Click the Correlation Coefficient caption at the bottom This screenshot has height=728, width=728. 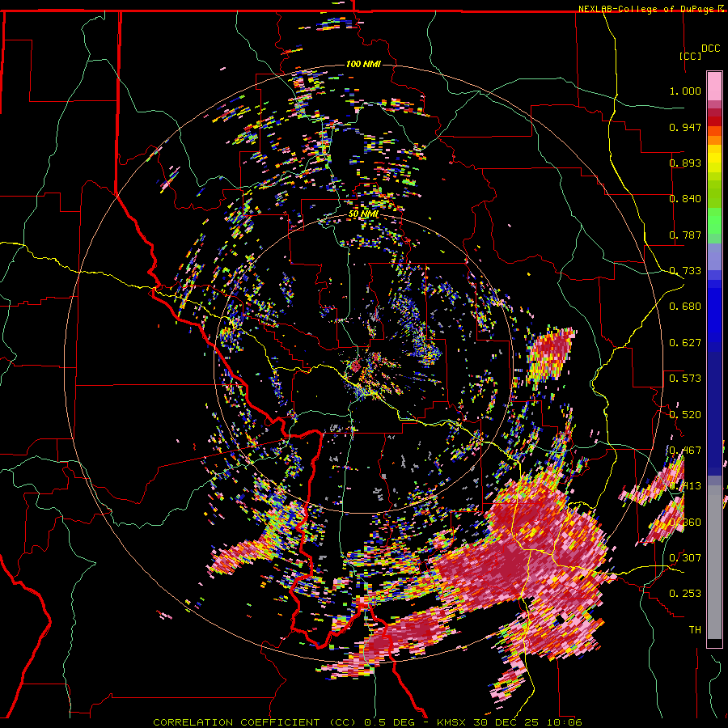[x=367, y=722]
